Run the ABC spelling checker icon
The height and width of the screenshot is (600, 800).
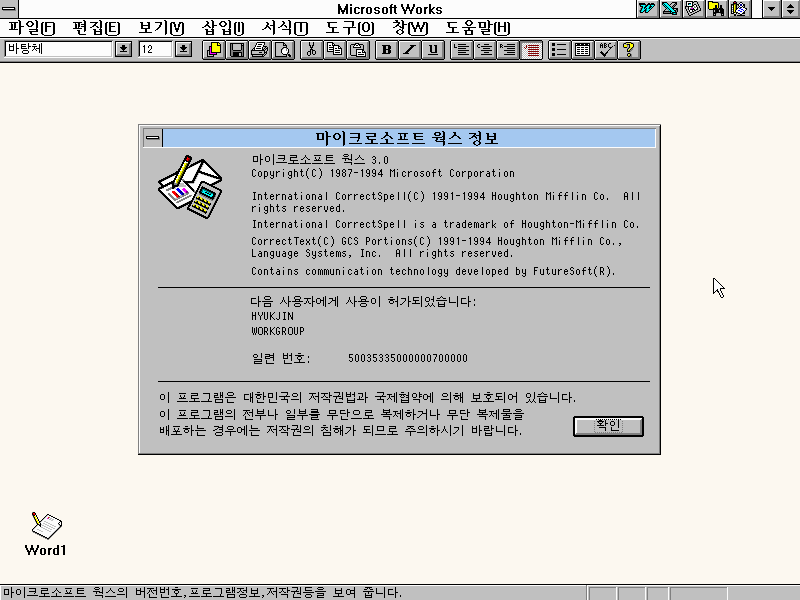(x=606, y=49)
